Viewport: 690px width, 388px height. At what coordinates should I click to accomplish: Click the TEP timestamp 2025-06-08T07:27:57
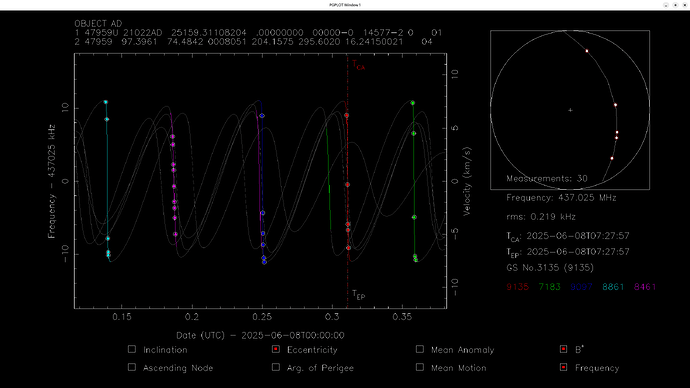(578, 252)
